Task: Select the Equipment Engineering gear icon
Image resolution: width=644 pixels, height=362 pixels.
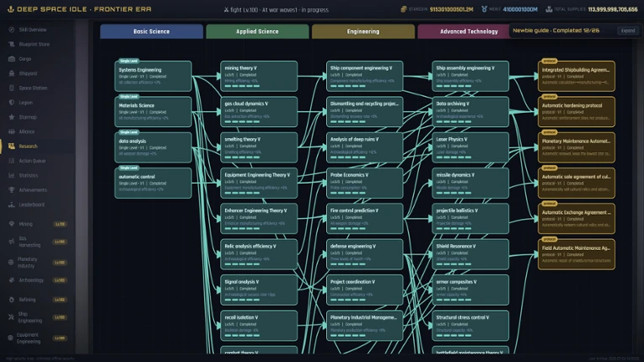Action: [10, 338]
